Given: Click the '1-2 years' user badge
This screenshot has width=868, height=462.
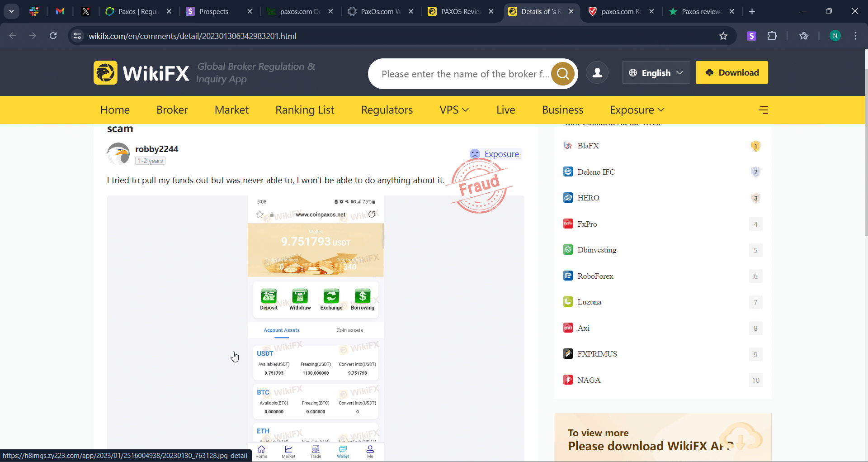Looking at the screenshot, I should [x=150, y=161].
